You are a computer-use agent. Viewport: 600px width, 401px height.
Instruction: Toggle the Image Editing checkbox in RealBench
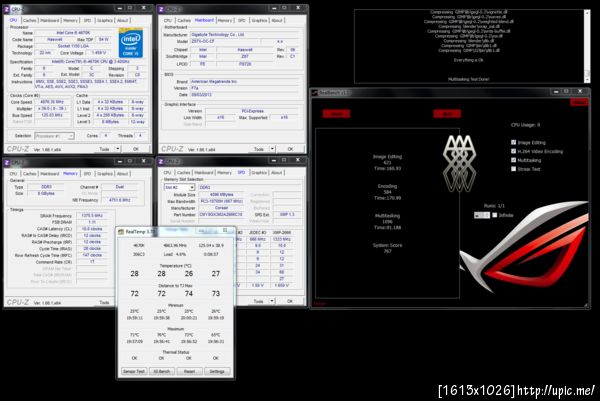[514, 142]
